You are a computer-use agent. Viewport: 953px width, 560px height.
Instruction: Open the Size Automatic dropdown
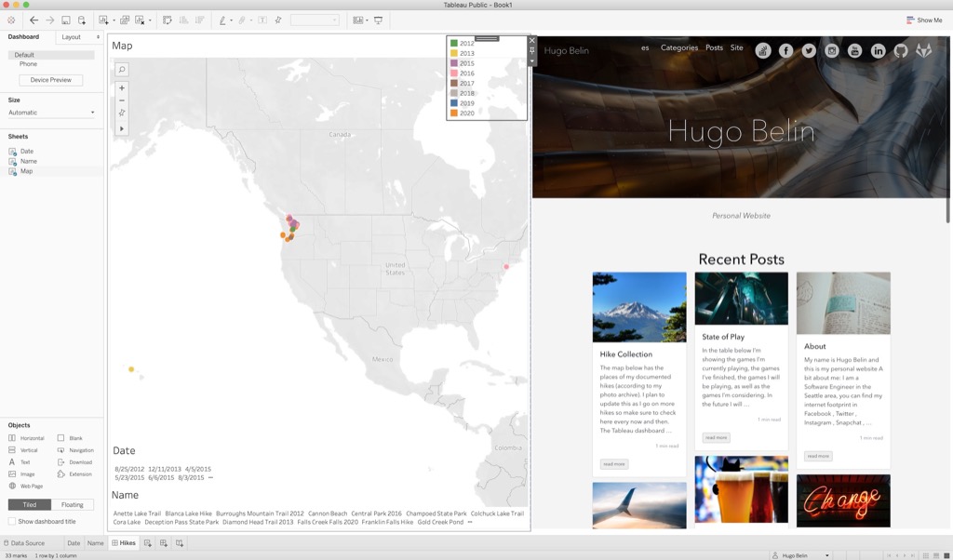(51, 112)
